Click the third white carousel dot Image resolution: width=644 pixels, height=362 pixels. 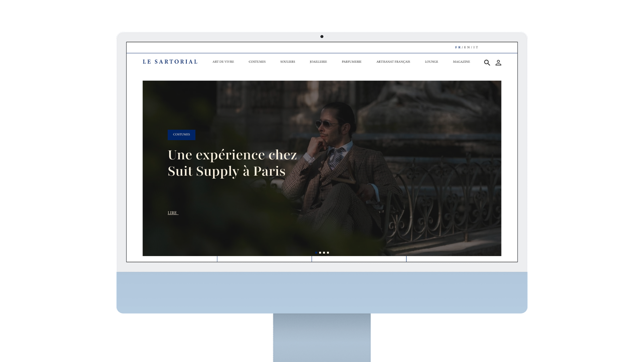pos(324,253)
